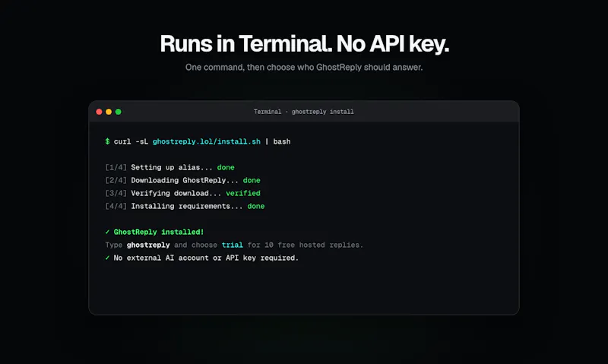Click the cyan 'trial' keyword

click(233, 245)
